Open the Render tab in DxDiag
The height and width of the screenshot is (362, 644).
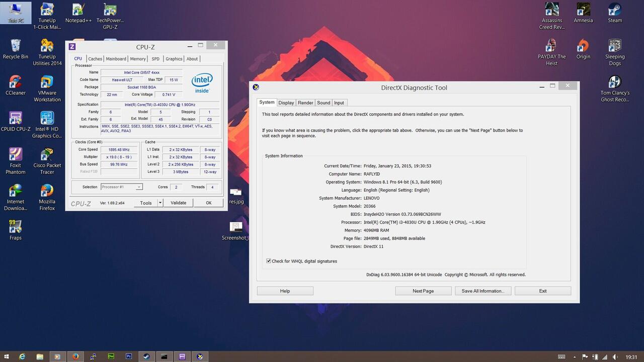point(305,103)
